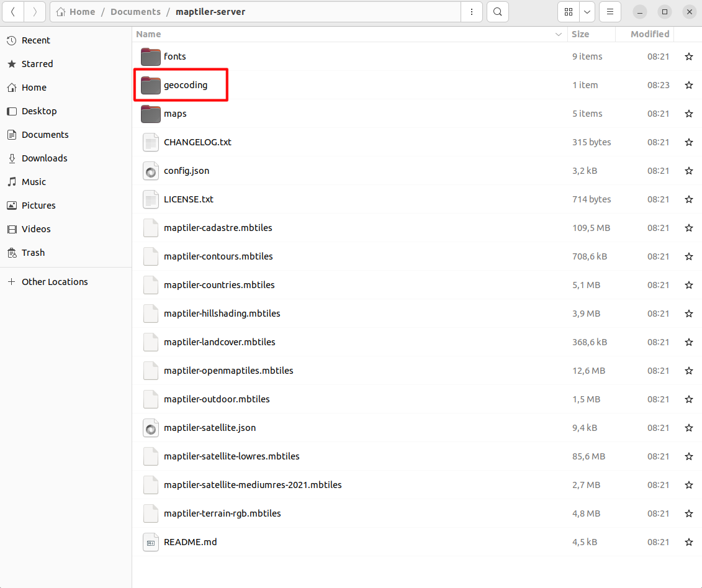
Task: Select the CHANGELOG.txt file icon
Action: click(150, 142)
